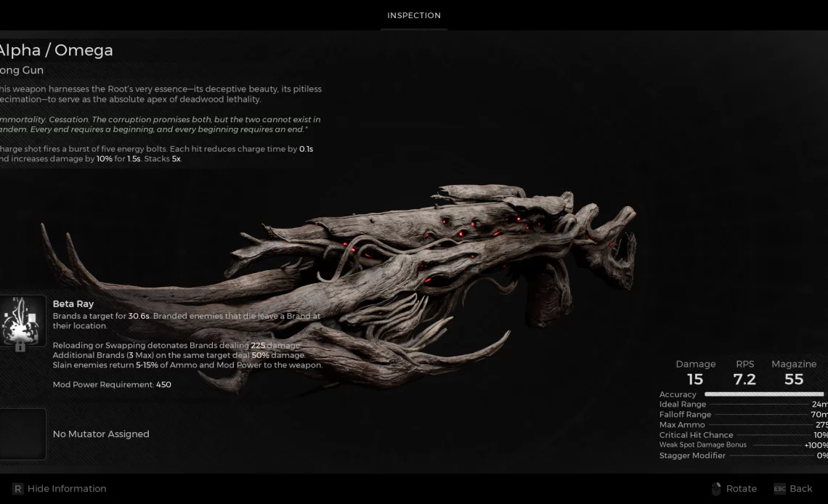
Task: Click the Magazine value 55
Action: coord(793,379)
